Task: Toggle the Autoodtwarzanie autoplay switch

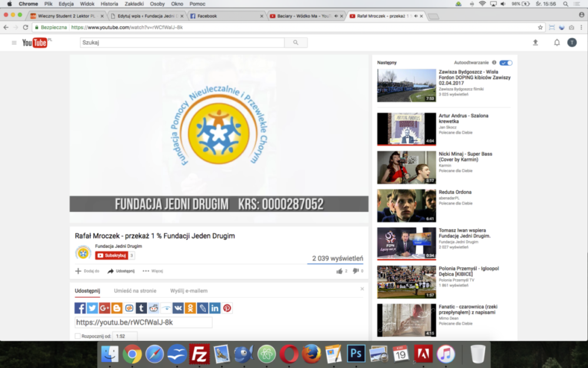Action: pos(506,63)
